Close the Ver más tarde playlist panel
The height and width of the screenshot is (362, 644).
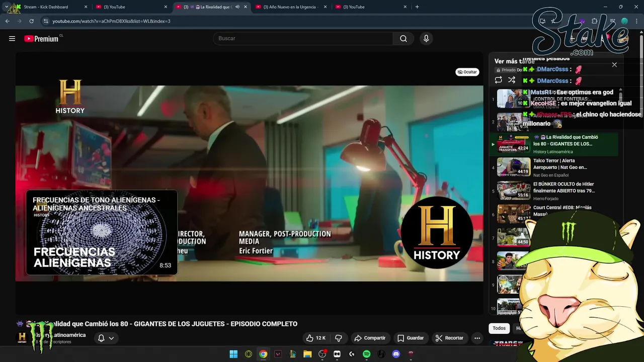point(614,65)
